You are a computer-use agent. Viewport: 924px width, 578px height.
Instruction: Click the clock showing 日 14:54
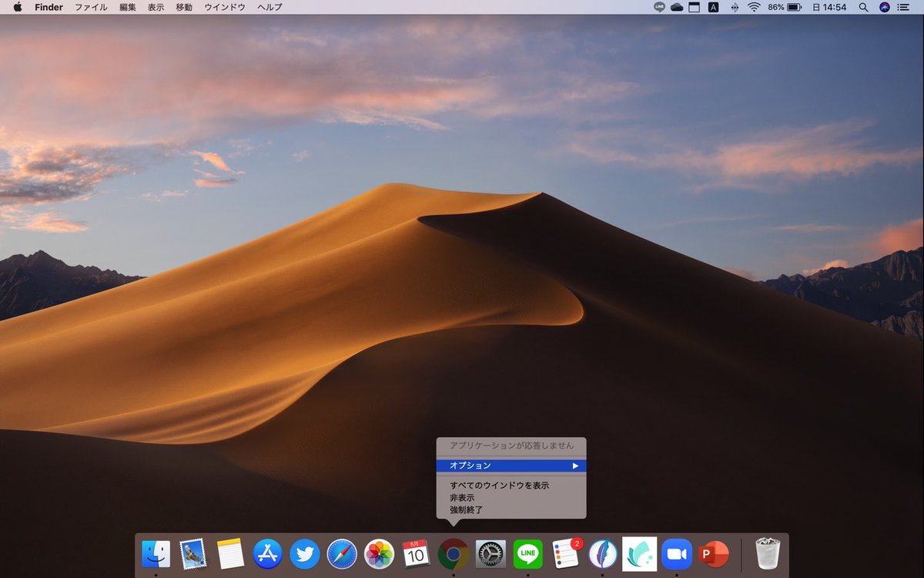(x=829, y=7)
